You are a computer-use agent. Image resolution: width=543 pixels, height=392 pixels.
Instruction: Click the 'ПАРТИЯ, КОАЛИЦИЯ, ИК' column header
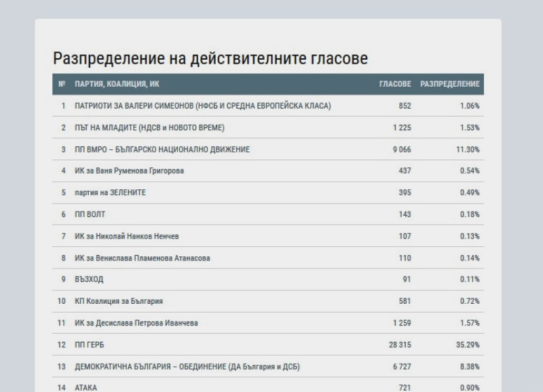[x=117, y=84]
